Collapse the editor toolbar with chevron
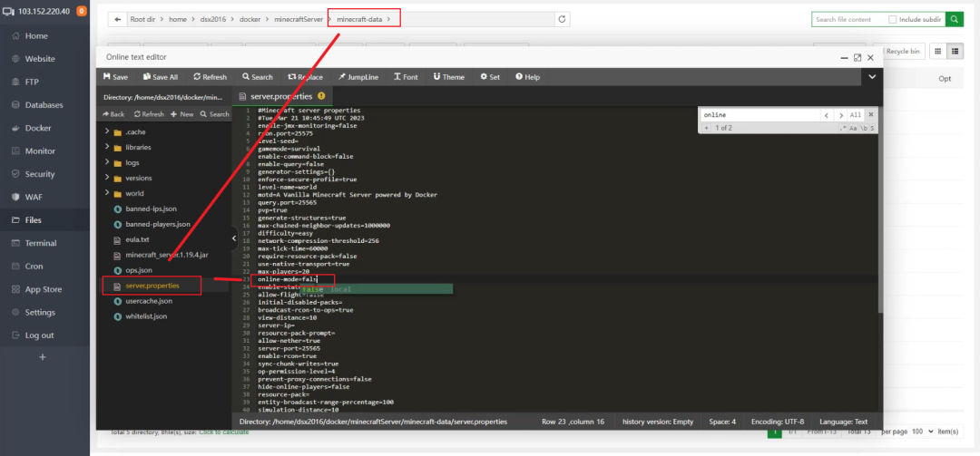980x456 pixels. 873,77
